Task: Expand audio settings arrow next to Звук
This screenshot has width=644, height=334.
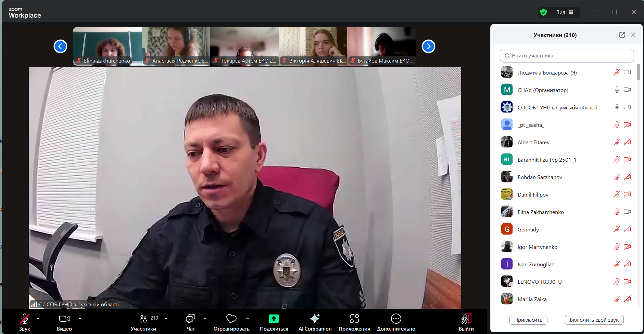Action: point(38,319)
